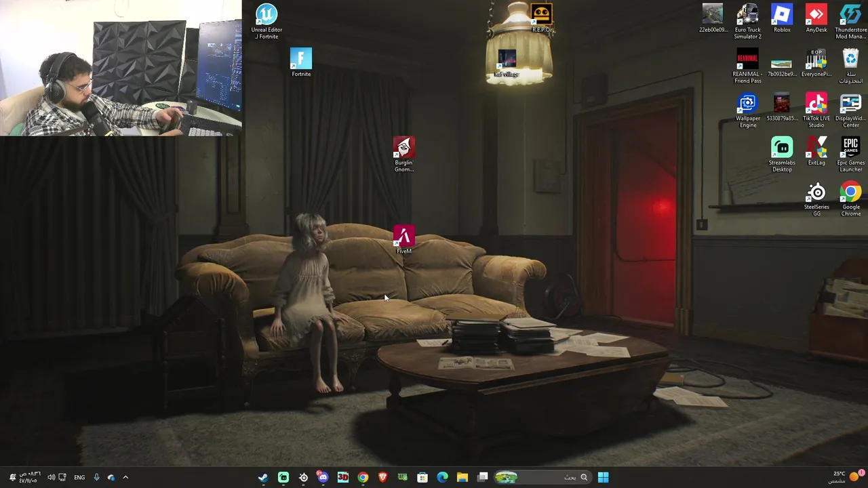Launch Thunderstore Mod Manager shortcut
This screenshot has height=488, width=868.
[x=850, y=22]
